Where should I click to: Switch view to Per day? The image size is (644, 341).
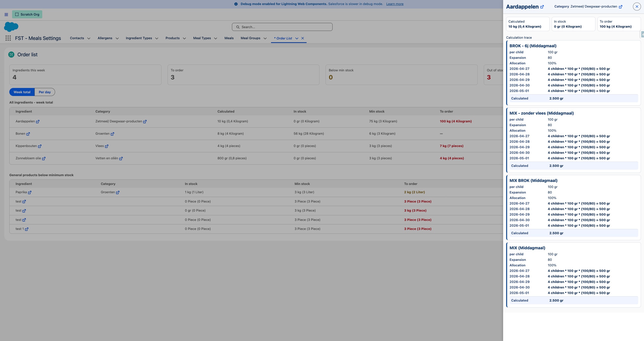click(x=45, y=92)
